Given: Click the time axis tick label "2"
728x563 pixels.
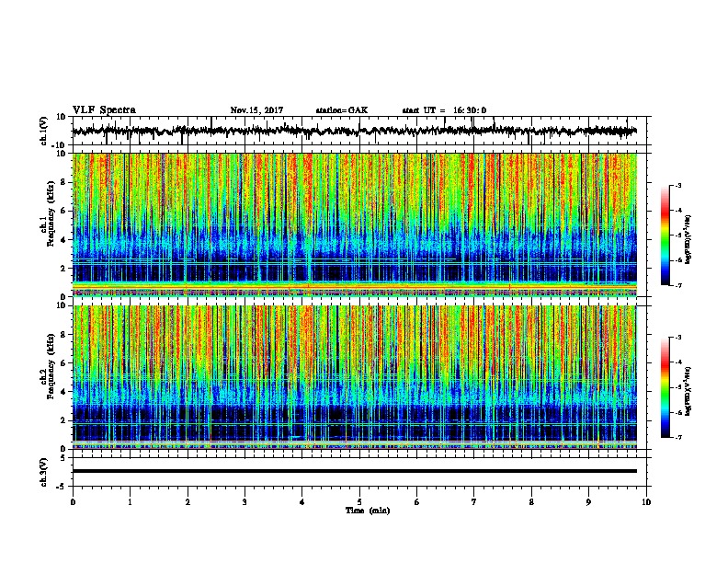Looking at the screenshot, I should (x=188, y=502).
